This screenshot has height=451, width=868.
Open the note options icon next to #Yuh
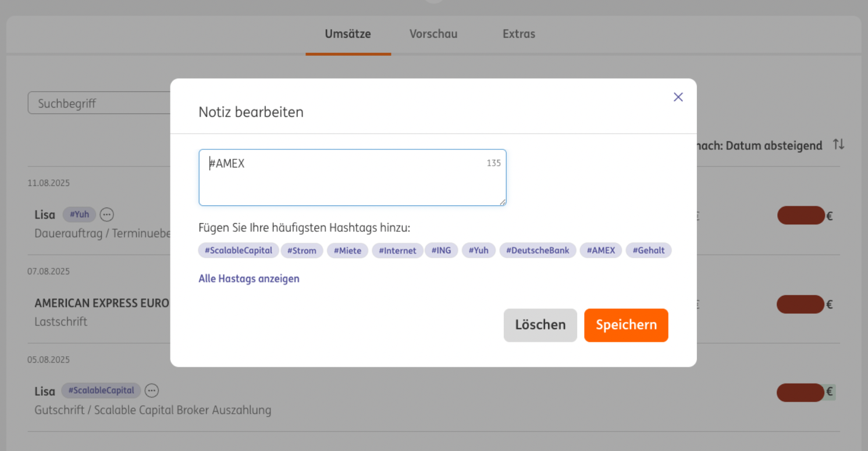click(106, 214)
